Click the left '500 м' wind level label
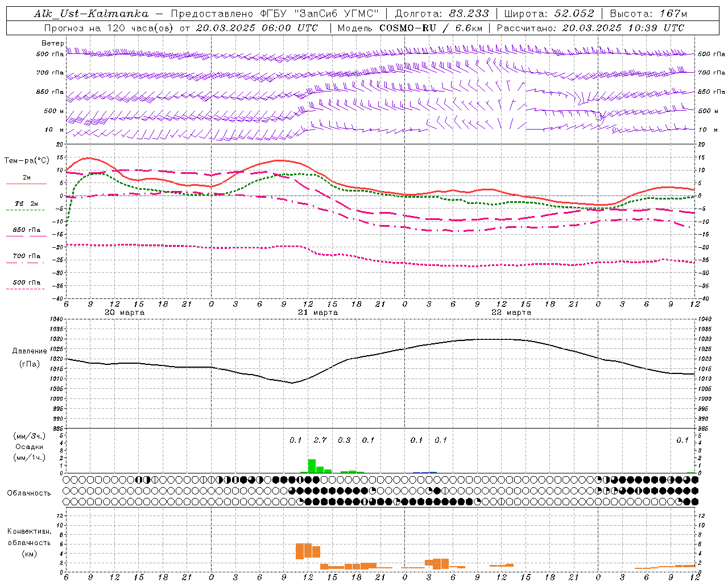 click(x=53, y=111)
